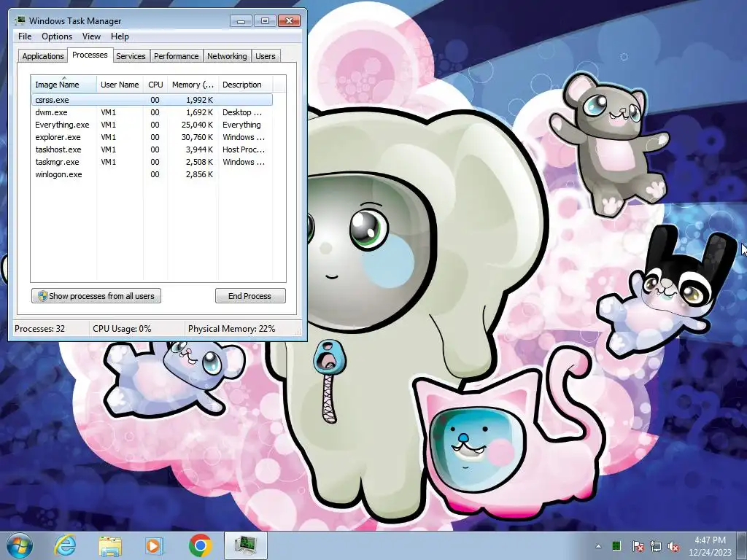Click Physical Memory: 22% status entry

[231, 329]
